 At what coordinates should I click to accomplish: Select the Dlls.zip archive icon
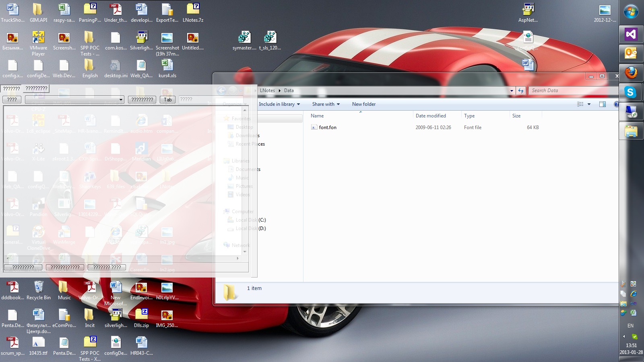click(x=141, y=318)
